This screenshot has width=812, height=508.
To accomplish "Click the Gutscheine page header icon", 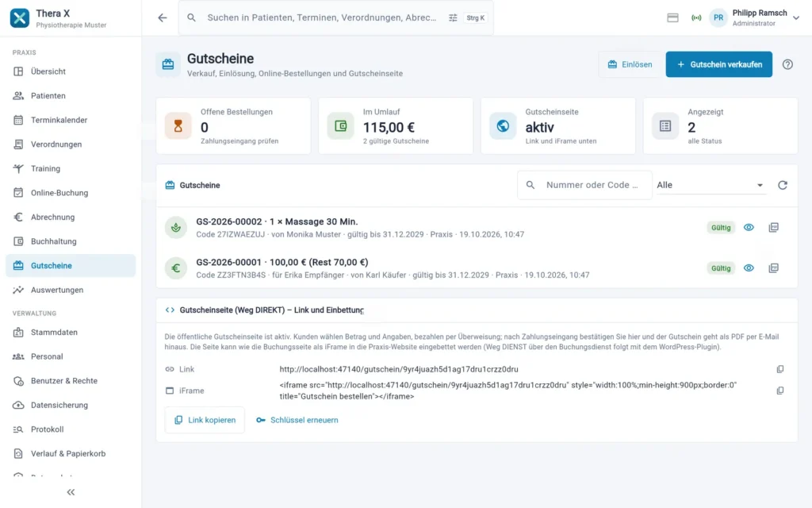I will pos(168,64).
